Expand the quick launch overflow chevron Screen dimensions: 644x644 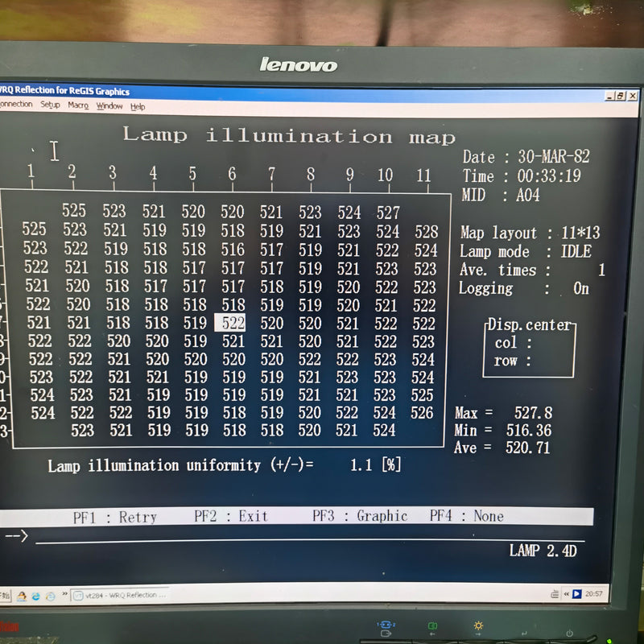(64, 594)
